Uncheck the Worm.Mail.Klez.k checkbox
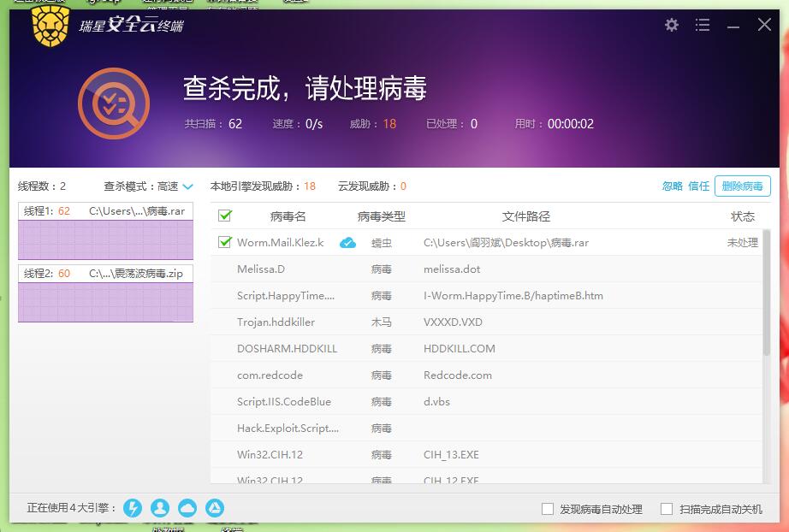Viewport: 789px width, 532px height. click(x=225, y=242)
